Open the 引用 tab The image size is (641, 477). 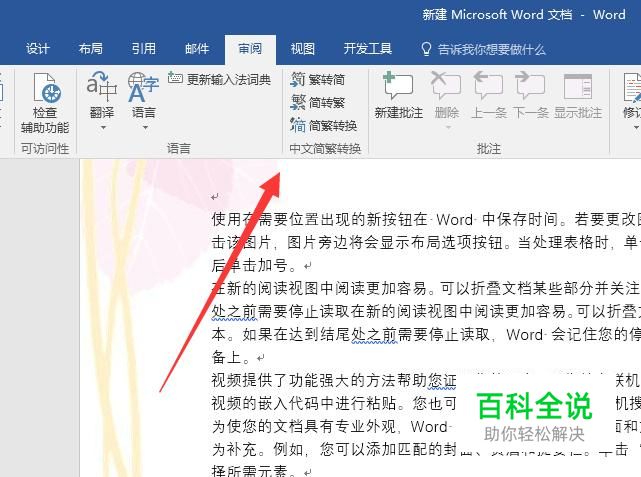[143, 49]
